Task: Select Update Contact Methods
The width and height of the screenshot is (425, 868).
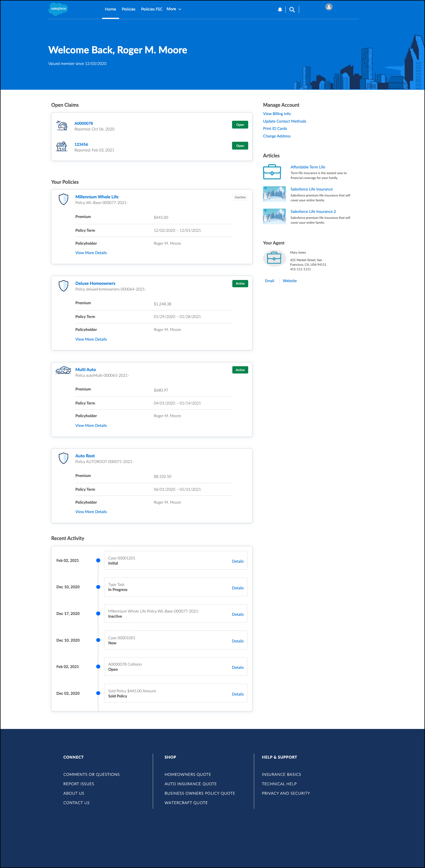Action: [x=285, y=121]
